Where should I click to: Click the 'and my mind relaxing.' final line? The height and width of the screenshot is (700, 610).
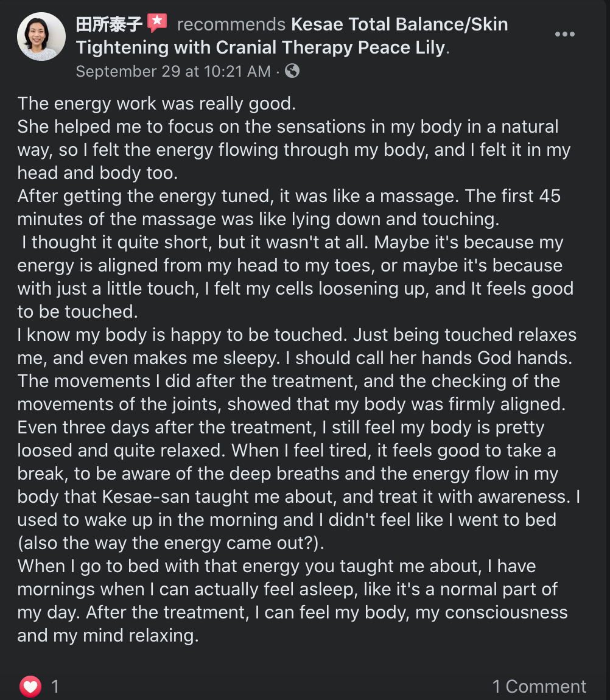pyautogui.click(x=108, y=635)
